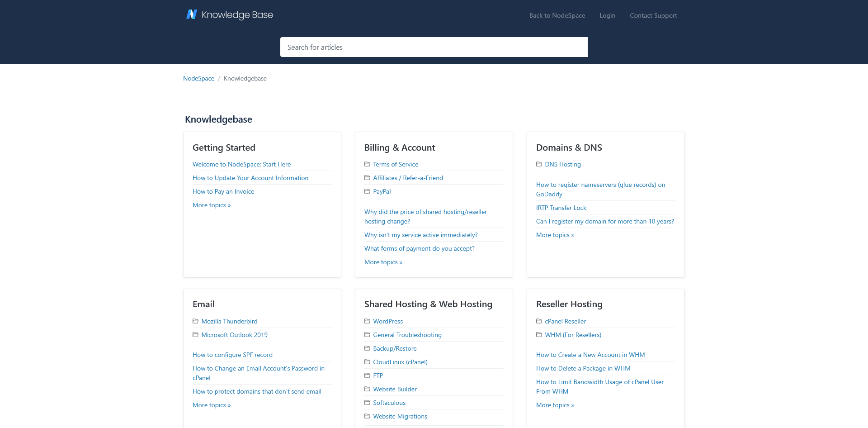Click the CloudLinux (cPanel) folder icon

[x=367, y=362]
